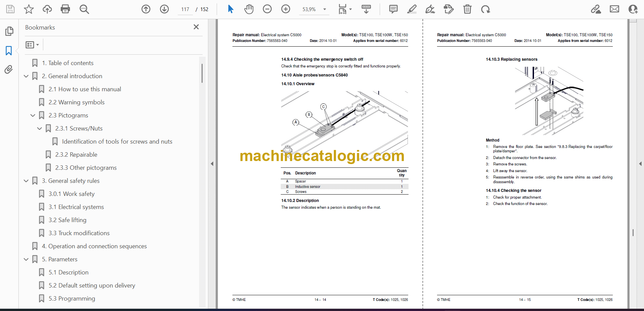The image size is (644, 311).
Task: Open 5.2 Default setting upon delivery
Action: pos(92,286)
